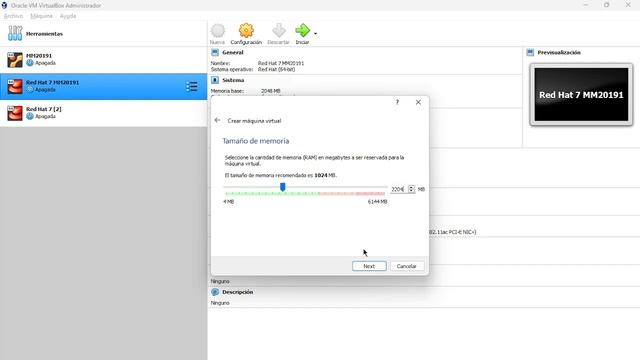The image size is (640, 360).
Task: Click the Red Hat 7 [2] machine icon
Action: click(x=15, y=113)
